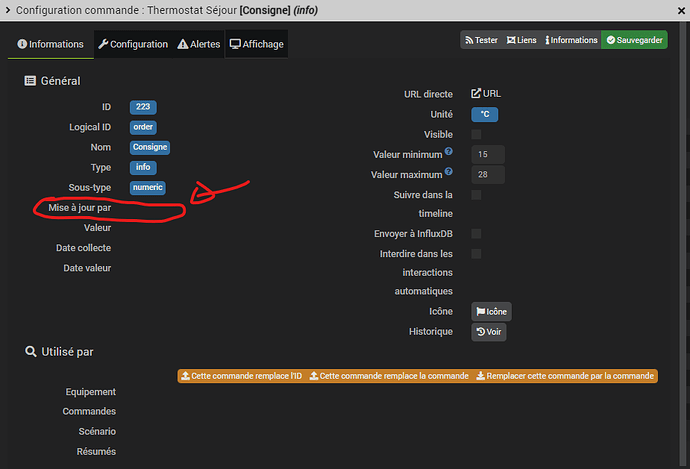The height and width of the screenshot is (469, 690).
Task: Click the Unité label
Action: coord(441,114)
